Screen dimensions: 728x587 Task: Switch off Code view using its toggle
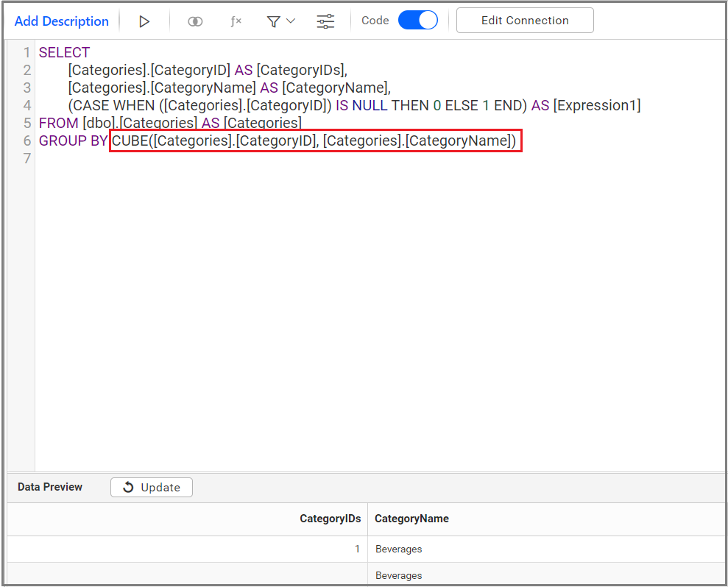[418, 20]
